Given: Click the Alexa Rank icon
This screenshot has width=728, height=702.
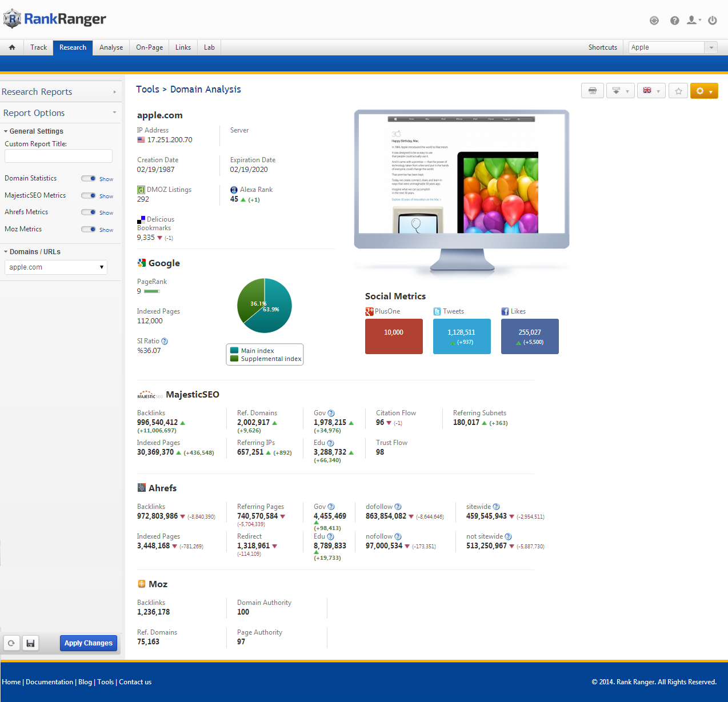Looking at the screenshot, I should (234, 190).
